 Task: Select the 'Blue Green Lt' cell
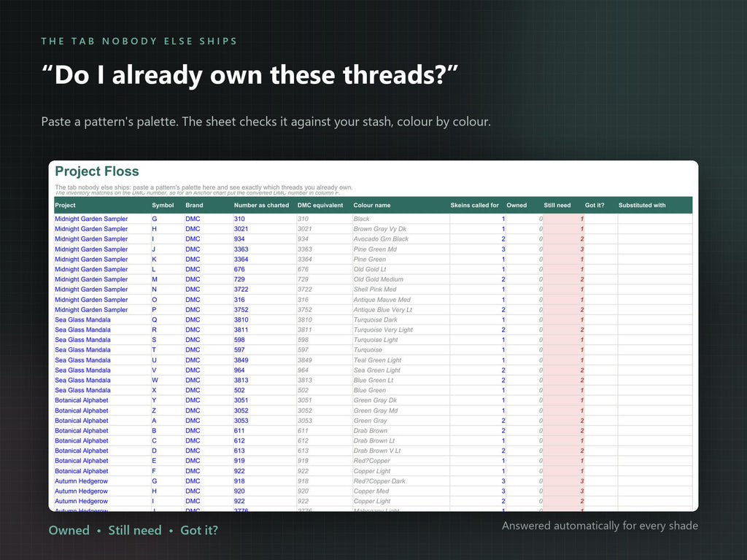pyautogui.click(x=373, y=381)
